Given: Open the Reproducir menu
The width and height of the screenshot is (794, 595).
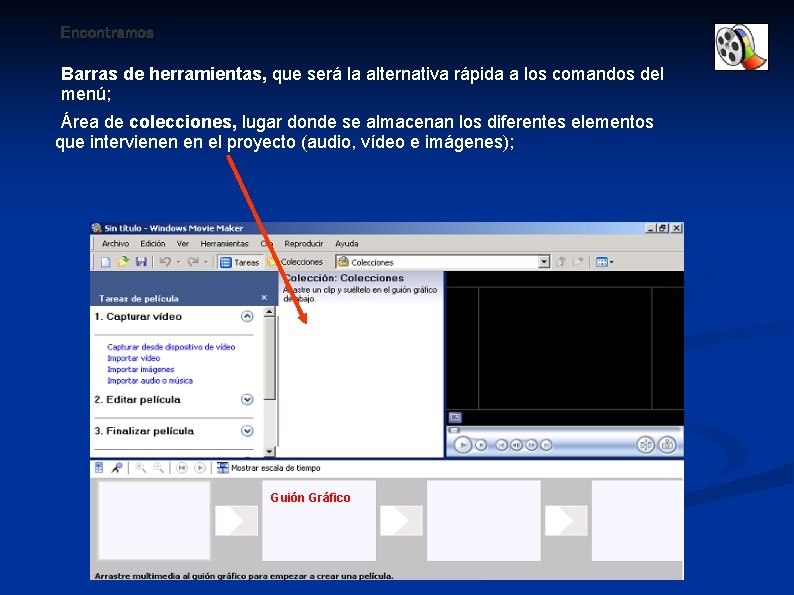Looking at the screenshot, I should coord(303,244).
